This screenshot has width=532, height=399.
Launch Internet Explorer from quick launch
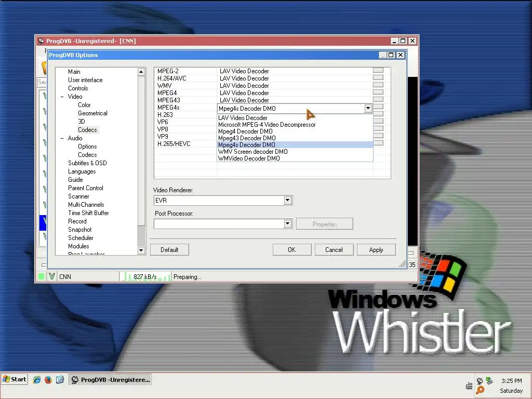[37, 380]
